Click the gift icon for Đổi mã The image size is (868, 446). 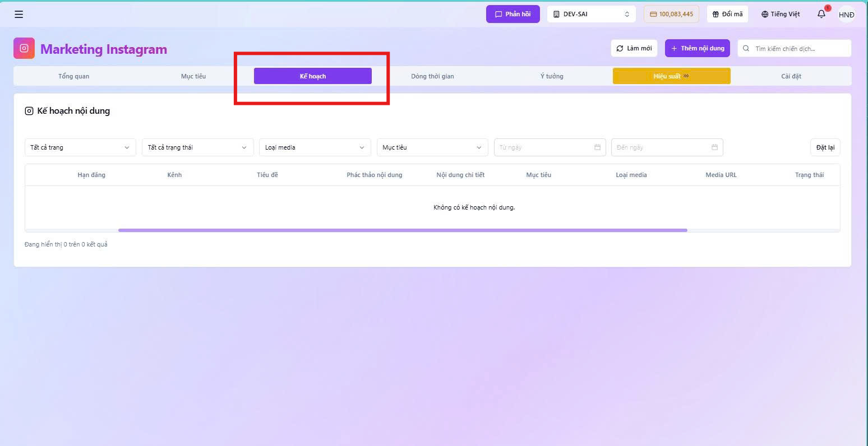coord(715,14)
